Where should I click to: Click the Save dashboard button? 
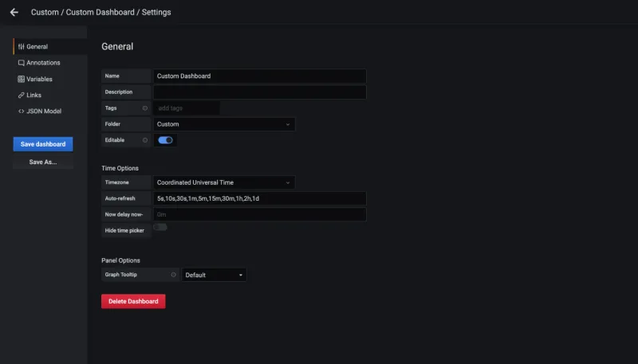click(43, 144)
